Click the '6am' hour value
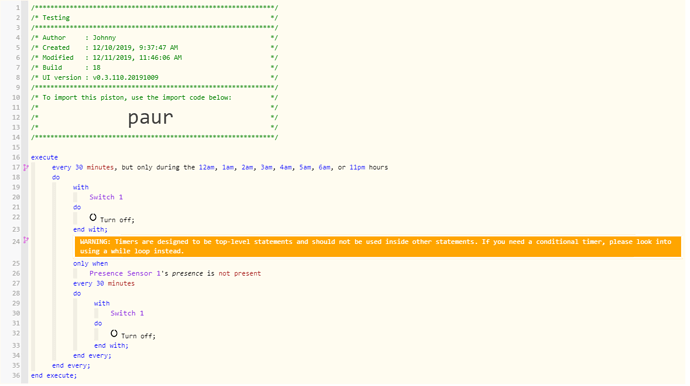690x386 pixels. click(325, 168)
